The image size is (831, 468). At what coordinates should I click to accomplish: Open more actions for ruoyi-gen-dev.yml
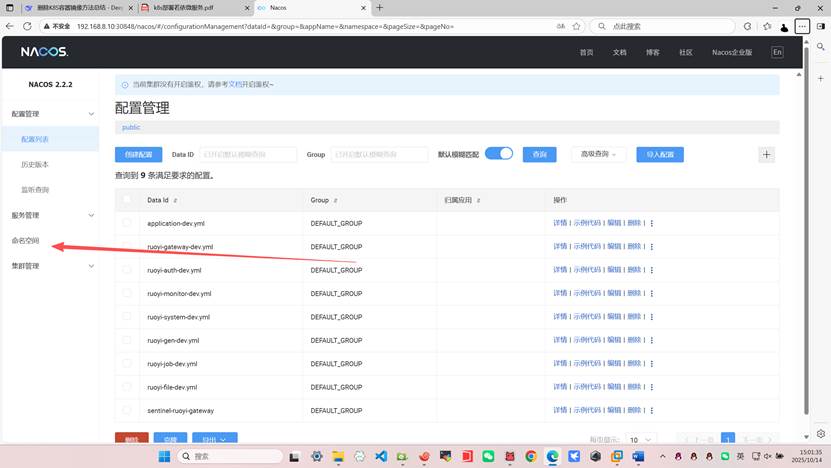point(652,340)
